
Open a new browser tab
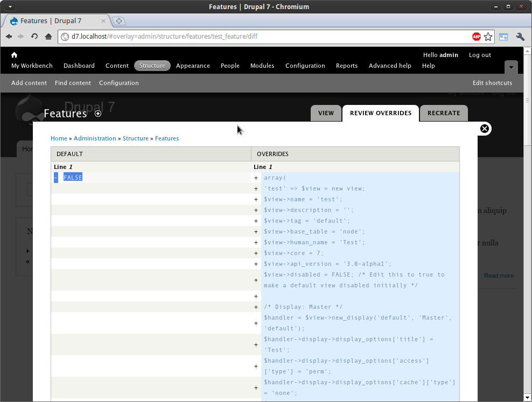[119, 21]
